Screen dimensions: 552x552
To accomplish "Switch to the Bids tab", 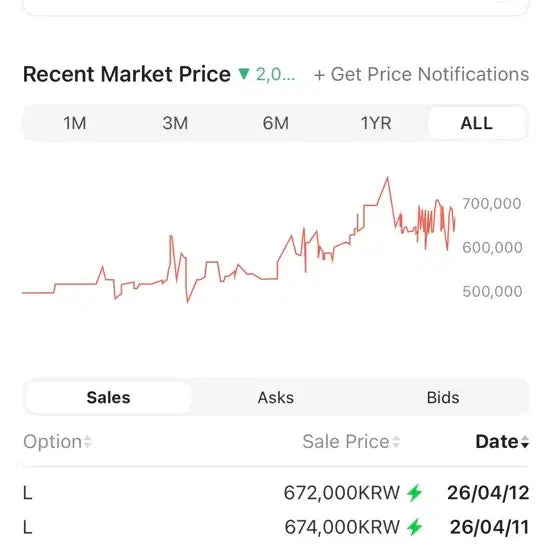I will tap(443, 397).
